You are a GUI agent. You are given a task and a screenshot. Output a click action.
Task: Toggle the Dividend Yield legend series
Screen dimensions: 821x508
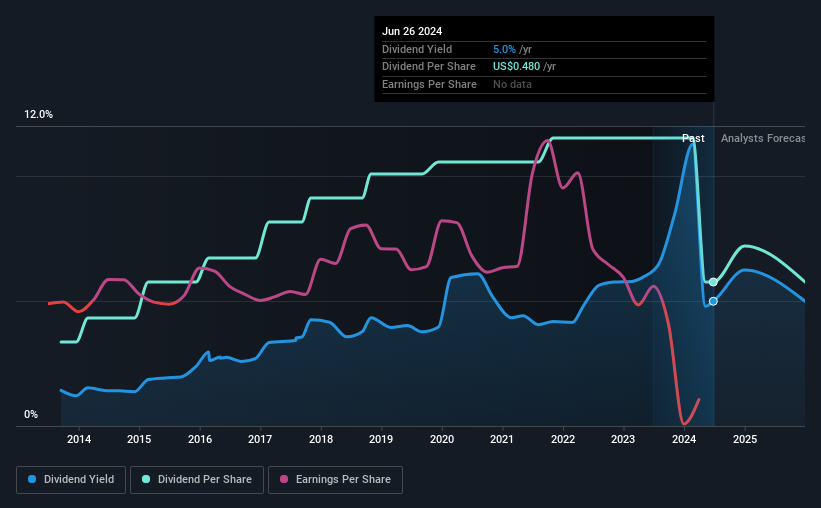point(71,480)
